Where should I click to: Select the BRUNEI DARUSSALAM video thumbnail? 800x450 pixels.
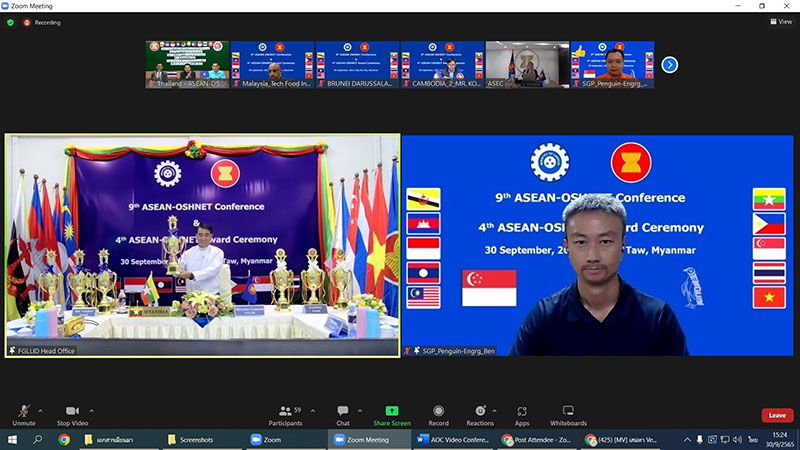[x=357, y=65]
